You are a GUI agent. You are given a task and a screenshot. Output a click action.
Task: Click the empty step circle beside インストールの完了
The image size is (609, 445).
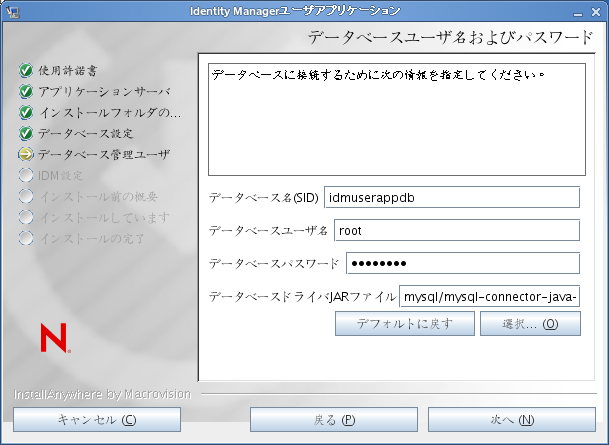click(x=26, y=238)
